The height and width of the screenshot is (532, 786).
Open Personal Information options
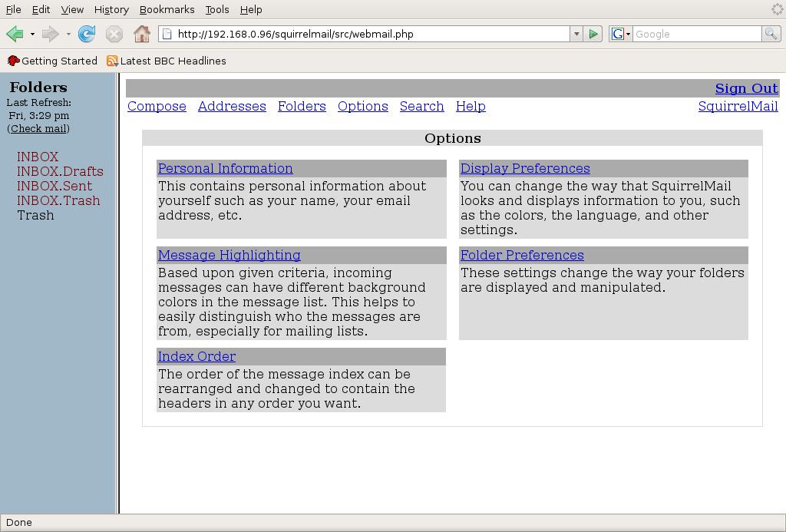[x=225, y=168]
